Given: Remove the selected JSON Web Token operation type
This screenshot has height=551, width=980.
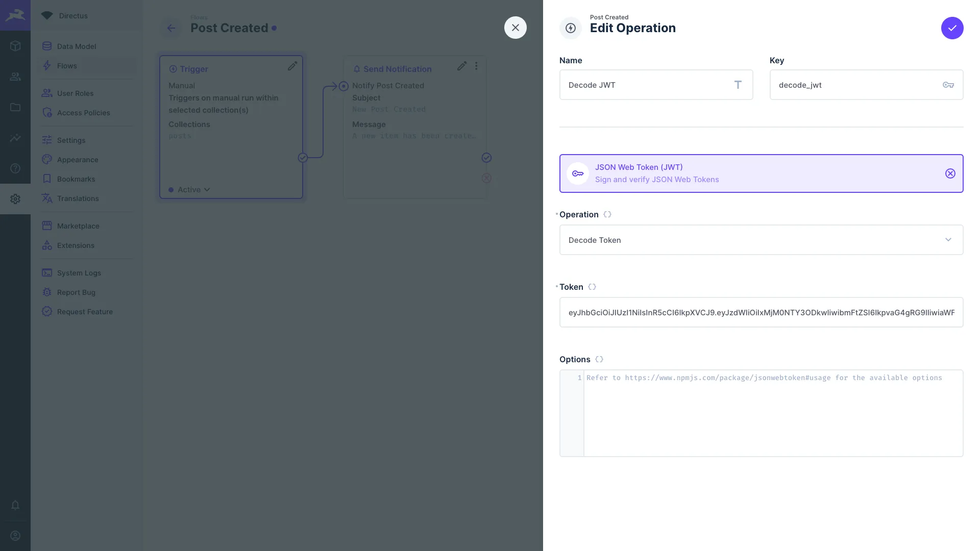Looking at the screenshot, I should [x=950, y=173].
